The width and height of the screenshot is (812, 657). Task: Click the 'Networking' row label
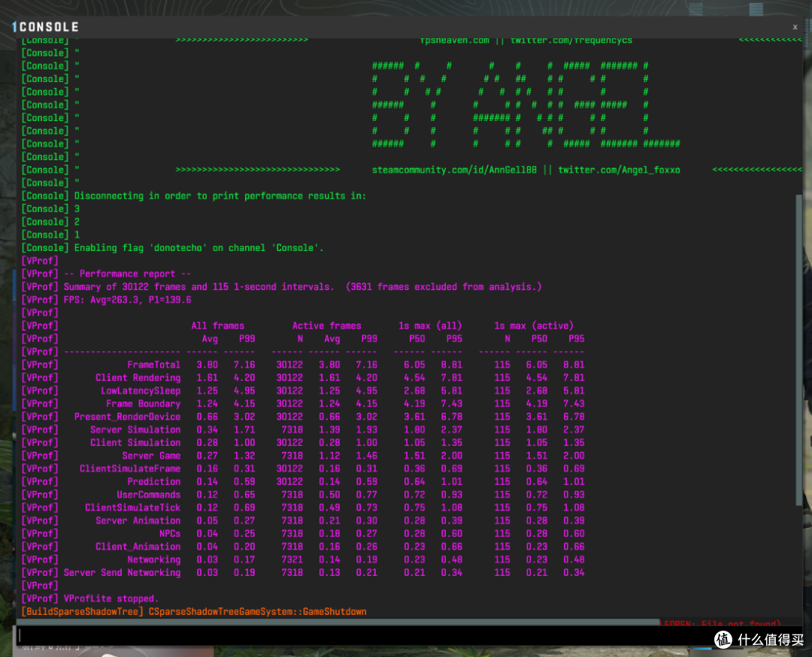click(154, 560)
